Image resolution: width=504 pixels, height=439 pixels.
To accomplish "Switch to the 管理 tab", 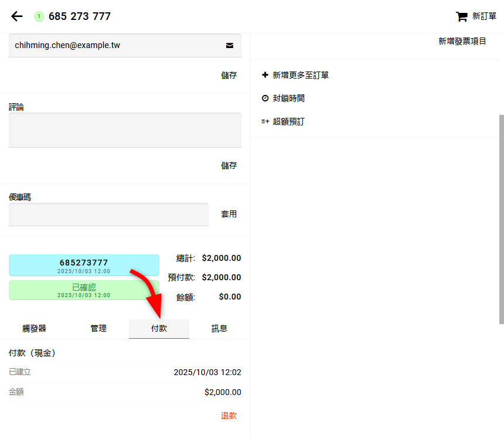I will (x=98, y=329).
